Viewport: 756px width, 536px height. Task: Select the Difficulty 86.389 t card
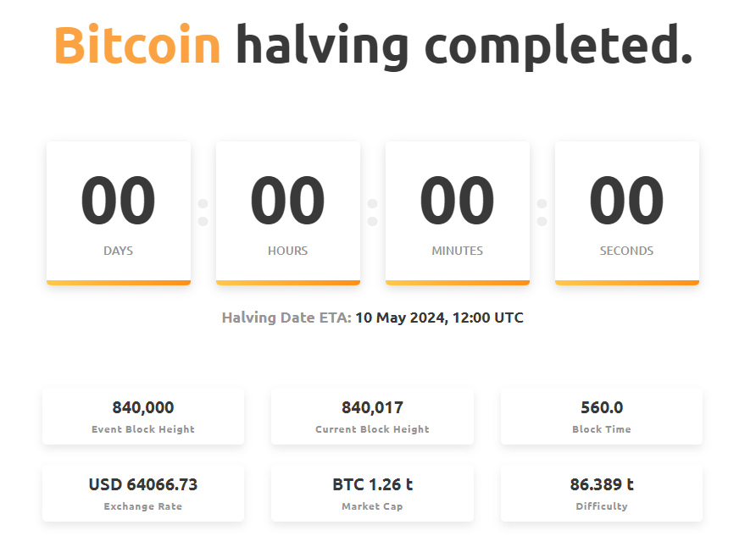[602, 493]
